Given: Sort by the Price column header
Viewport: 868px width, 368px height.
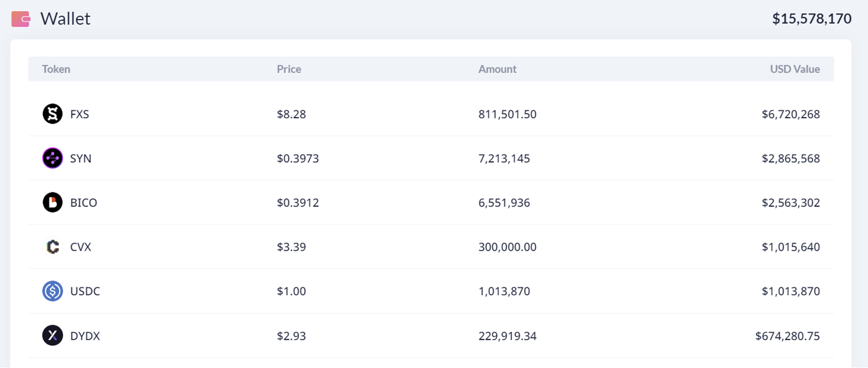Looking at the screenshot, I should (x=289, y=69).
